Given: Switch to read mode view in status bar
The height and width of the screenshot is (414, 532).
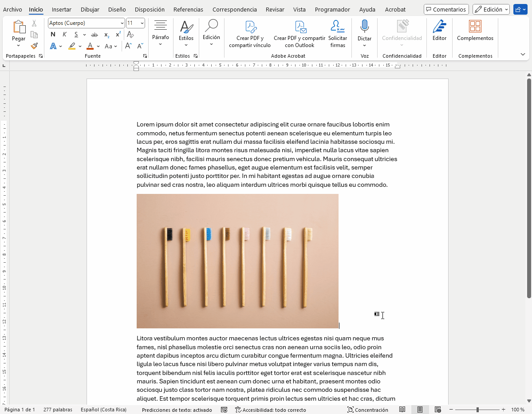Looking at the screenshot, I should click(x=402, y=410).
